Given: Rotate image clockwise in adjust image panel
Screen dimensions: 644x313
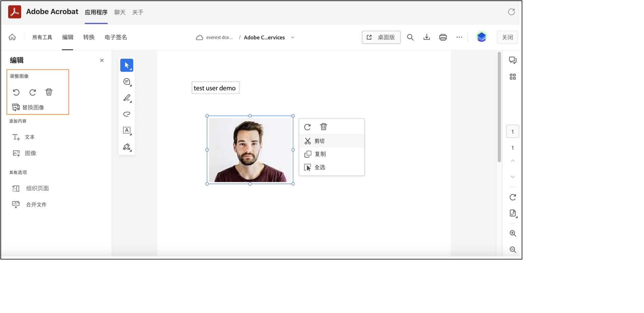Looking at the screenshot, I should click(33, 92).
